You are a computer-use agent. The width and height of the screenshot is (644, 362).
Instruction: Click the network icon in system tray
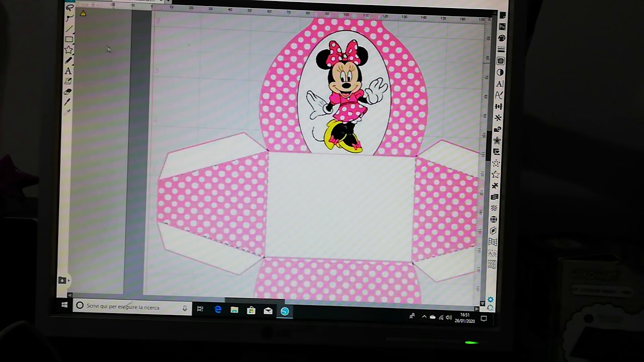(441, 317)
